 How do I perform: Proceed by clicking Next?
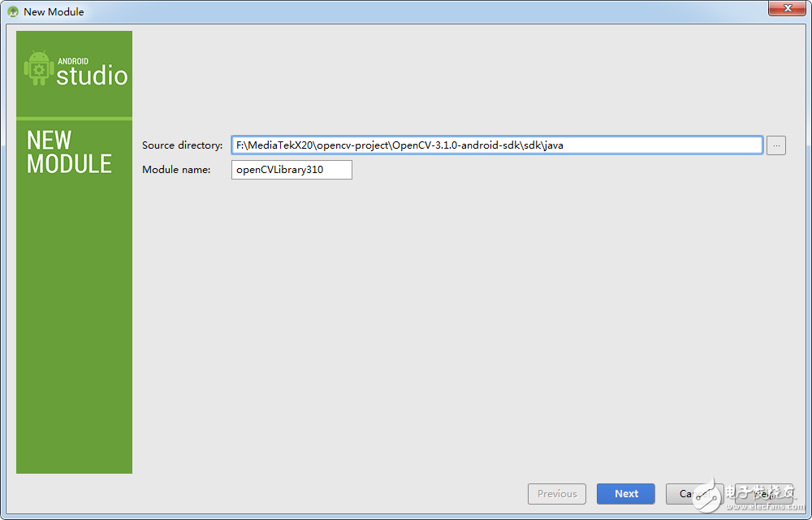[625, 493]
